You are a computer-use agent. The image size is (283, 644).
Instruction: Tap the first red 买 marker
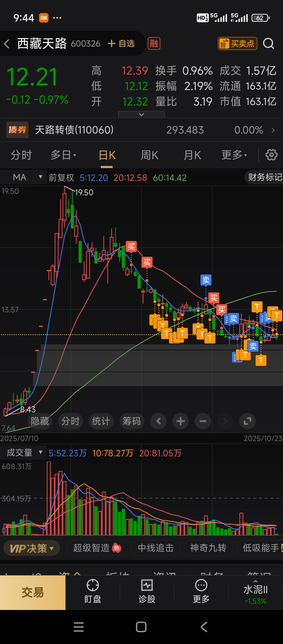(131, 247)
